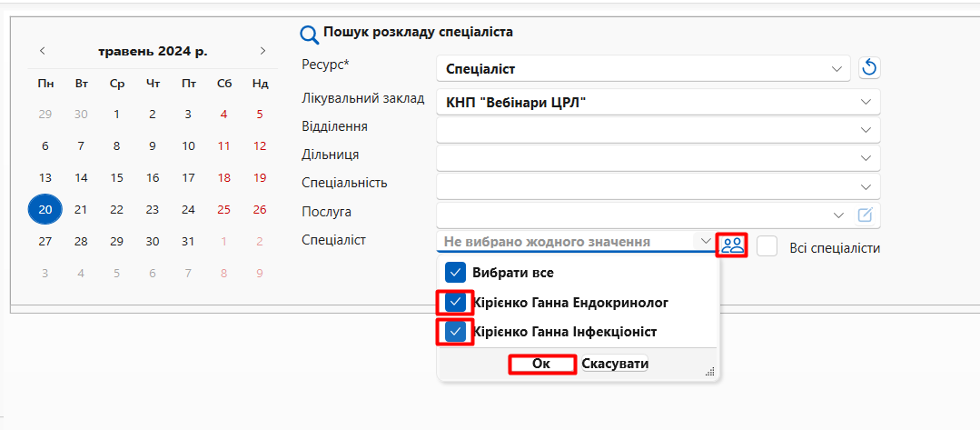Click the "Спеціаліст" value in Ресурс field
This screenshot has height=430, width=980.
coord(480,69)
